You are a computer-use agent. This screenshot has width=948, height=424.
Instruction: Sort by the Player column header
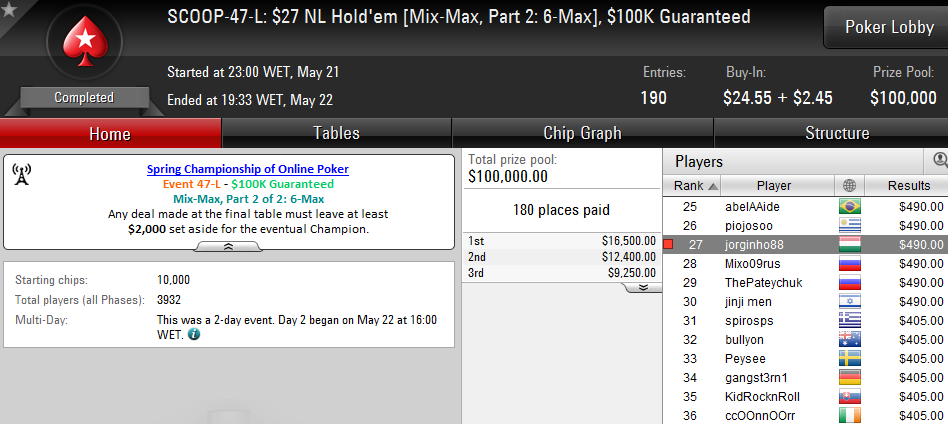pyautogui.click(x=777, y=185)
